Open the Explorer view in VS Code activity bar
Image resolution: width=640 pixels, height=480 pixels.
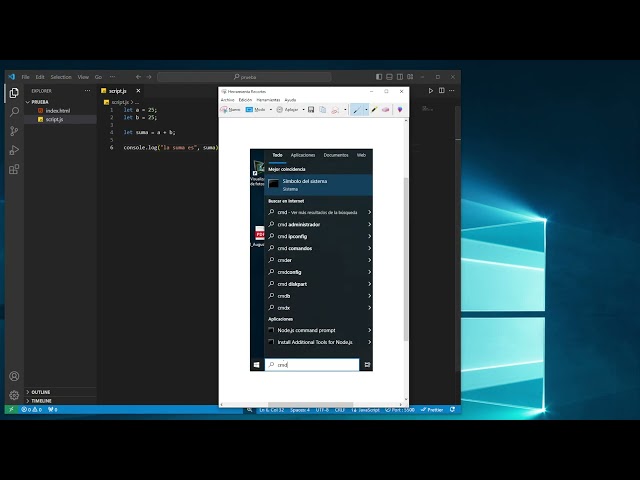(x=14, y=93)
